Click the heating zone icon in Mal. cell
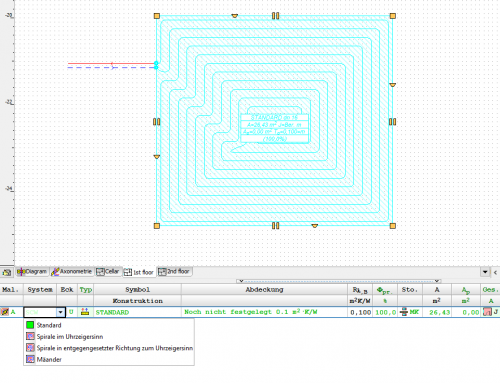Screen dimensions: 500x383 (5, 312)
